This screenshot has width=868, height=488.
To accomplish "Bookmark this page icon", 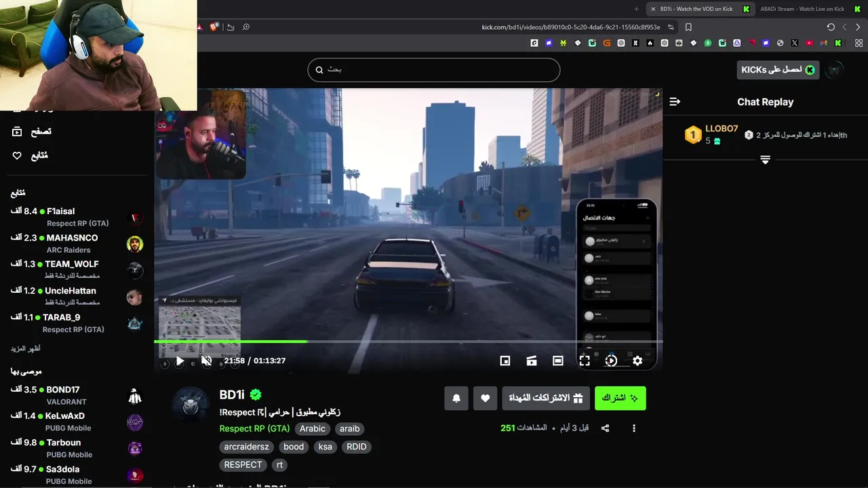I will point(688,27).
